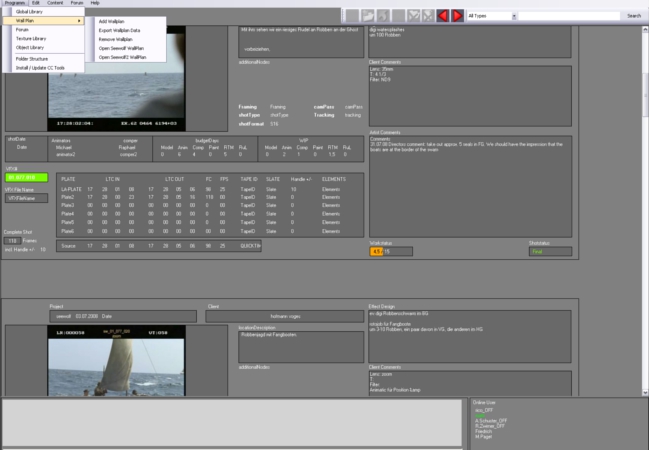Click the shotFormat value 516
The width and height of the screenshot is (650, 450).
pos(274,124)
